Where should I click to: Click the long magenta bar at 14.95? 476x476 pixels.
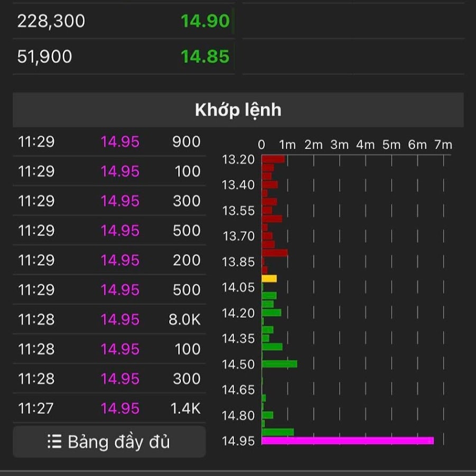click(347, 441)
